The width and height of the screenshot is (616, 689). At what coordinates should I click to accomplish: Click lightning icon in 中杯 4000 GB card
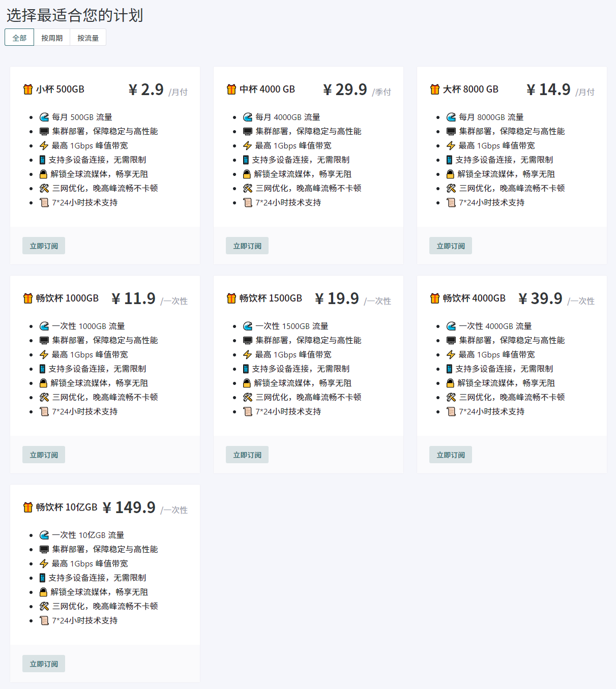click(x=248, y=146)
